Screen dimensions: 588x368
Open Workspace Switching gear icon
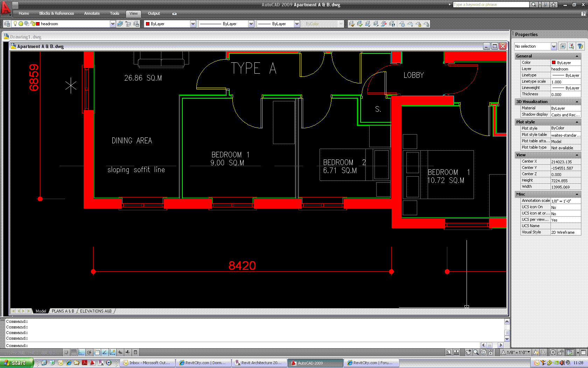pos(553,352)
